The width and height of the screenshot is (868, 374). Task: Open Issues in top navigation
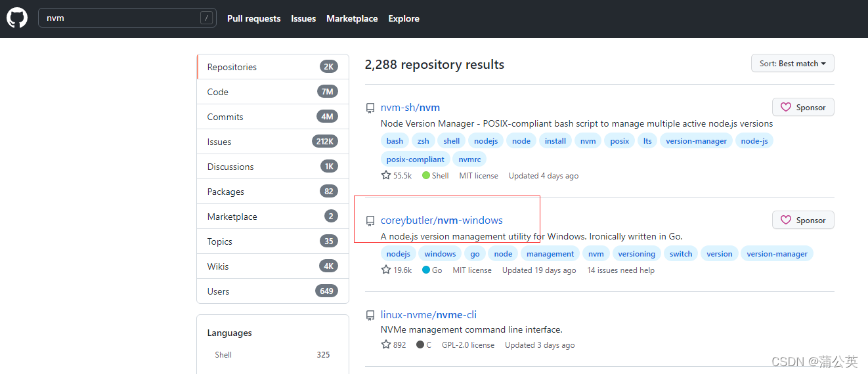tap(303, 18)
